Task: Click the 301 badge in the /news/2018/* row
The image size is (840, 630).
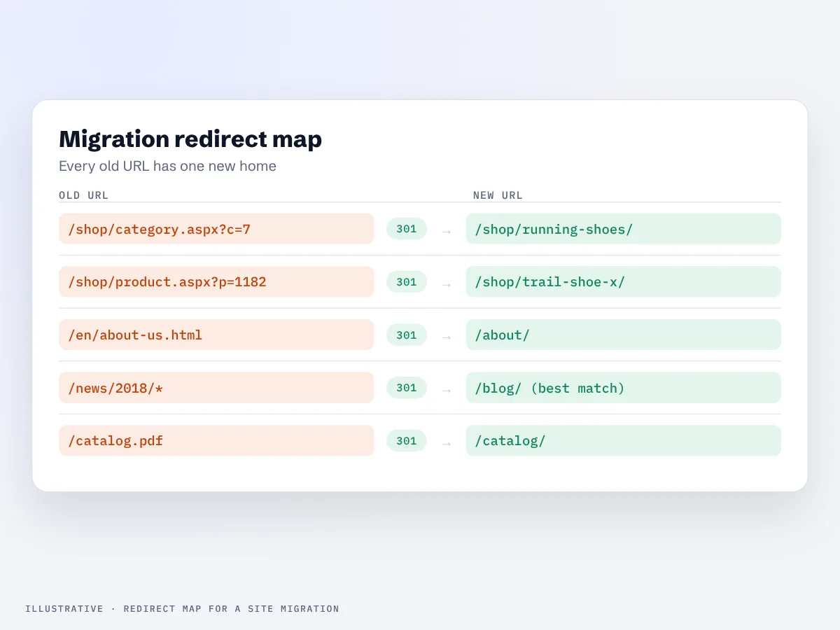Action: [x=407, y=388]
